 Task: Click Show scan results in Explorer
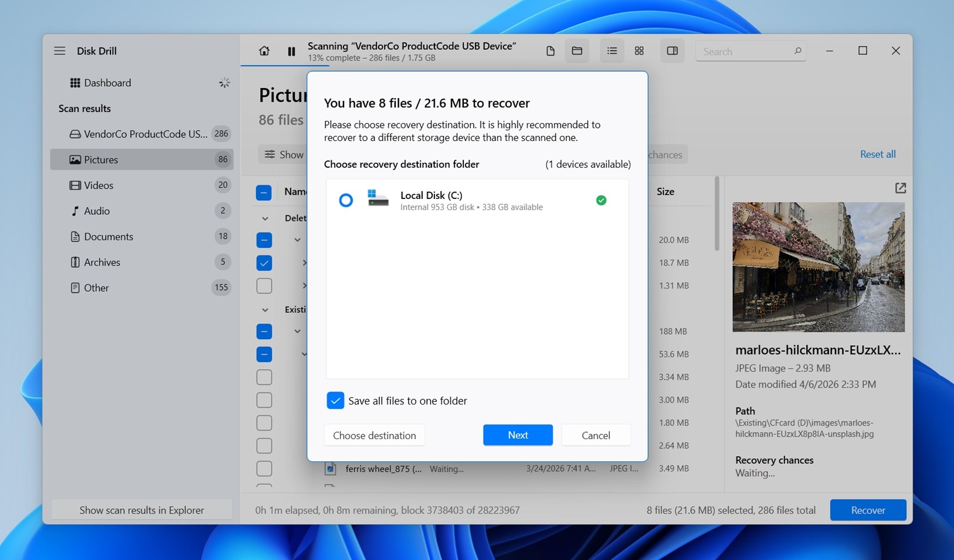(142, 510)
